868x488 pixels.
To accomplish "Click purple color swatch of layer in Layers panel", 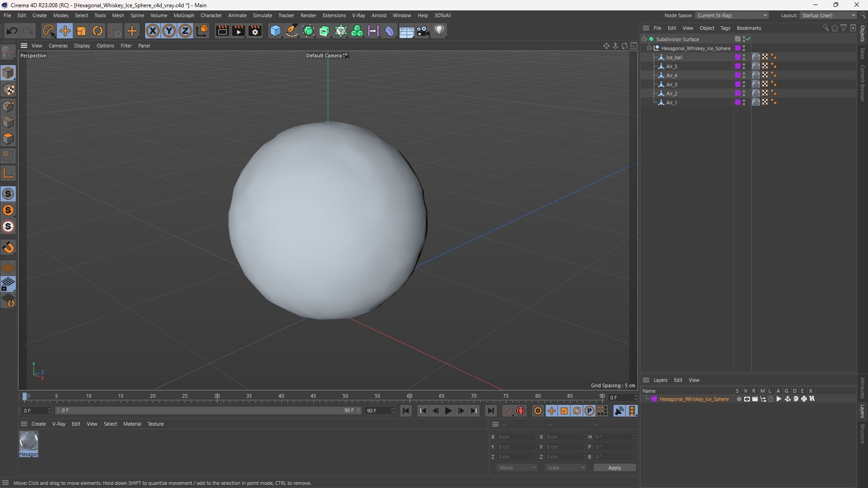I will point(654,399).
